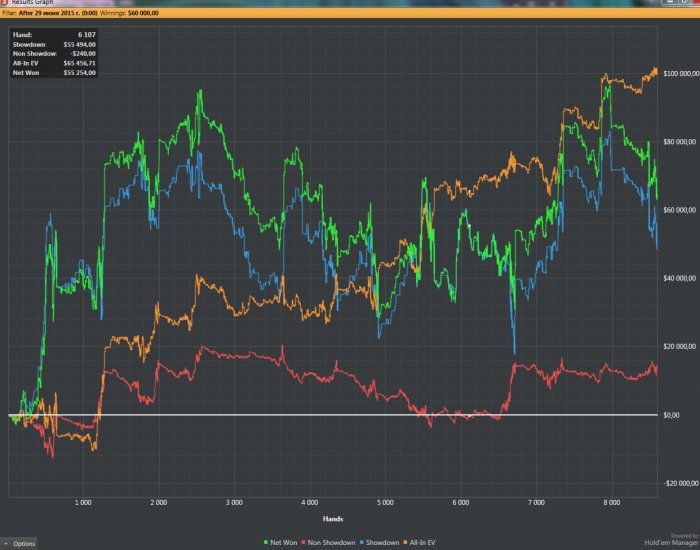Click the $0,00 y-axis label
The image size is (700, 550).
(671, 415)
